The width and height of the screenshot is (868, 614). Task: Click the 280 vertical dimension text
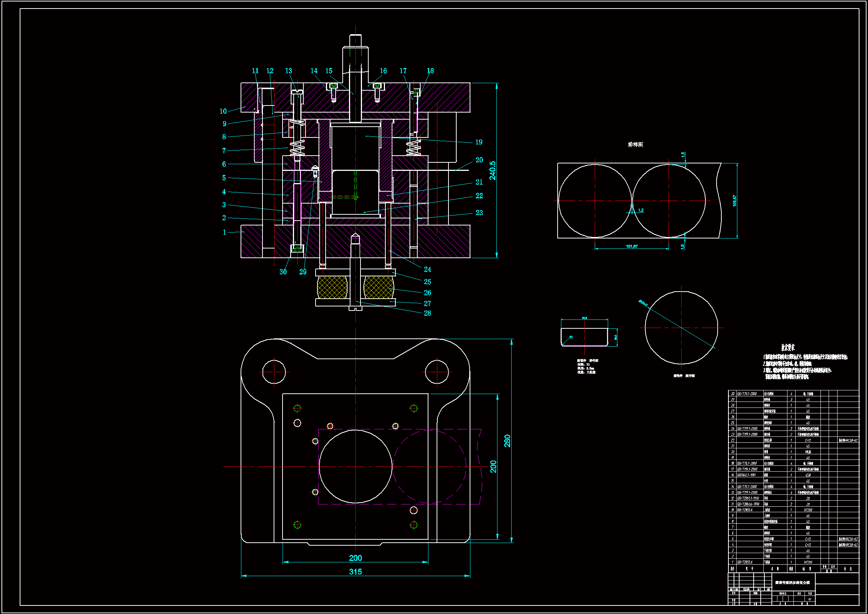click(507, 441)
